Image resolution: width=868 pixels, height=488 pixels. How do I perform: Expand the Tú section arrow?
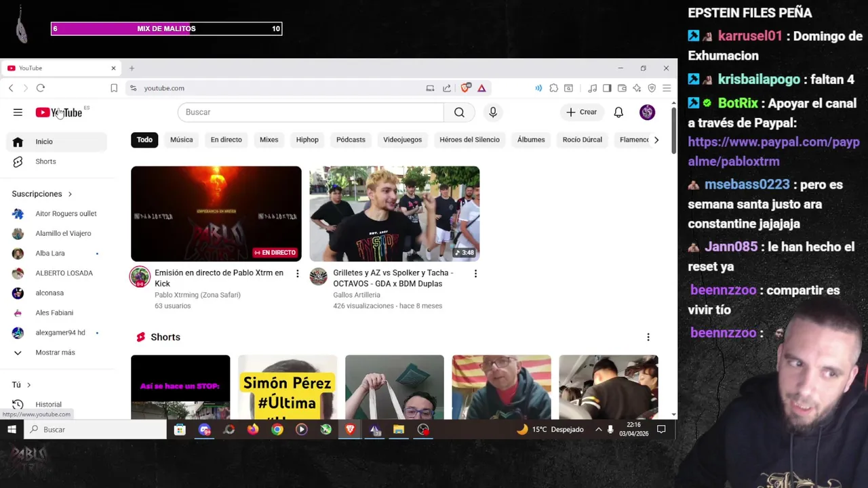28,385
